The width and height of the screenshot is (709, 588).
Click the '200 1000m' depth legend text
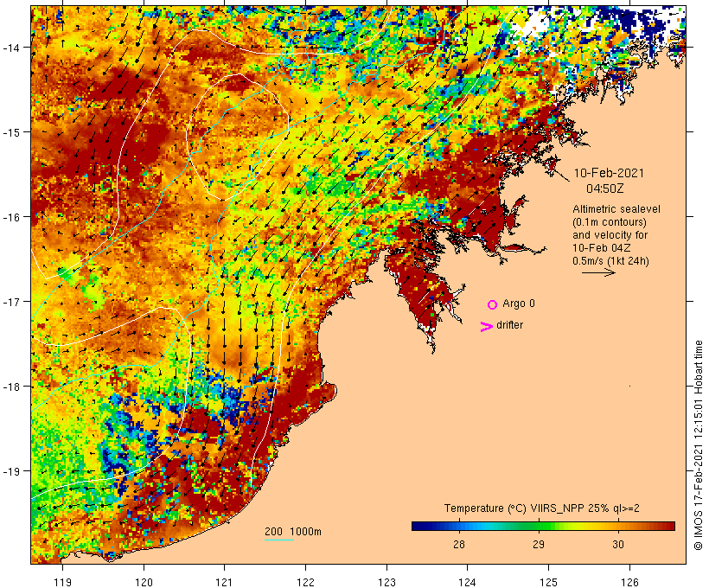(x=293, y=532)
